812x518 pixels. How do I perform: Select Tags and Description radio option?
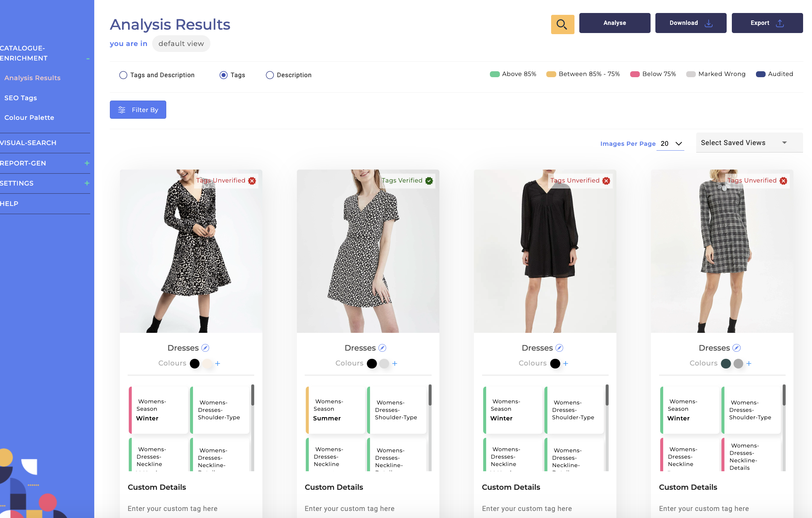tap(123, 75)
